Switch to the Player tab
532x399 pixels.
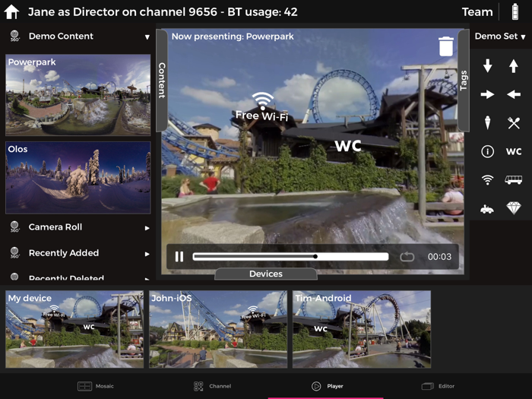point(327,386)
